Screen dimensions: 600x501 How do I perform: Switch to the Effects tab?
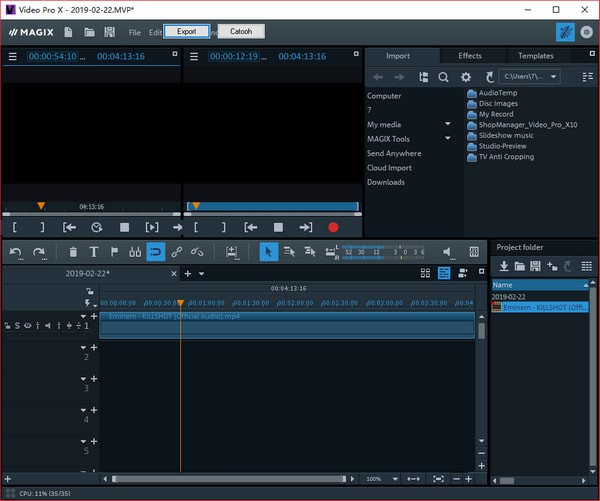pyautogui.click(x=469, y=56)
